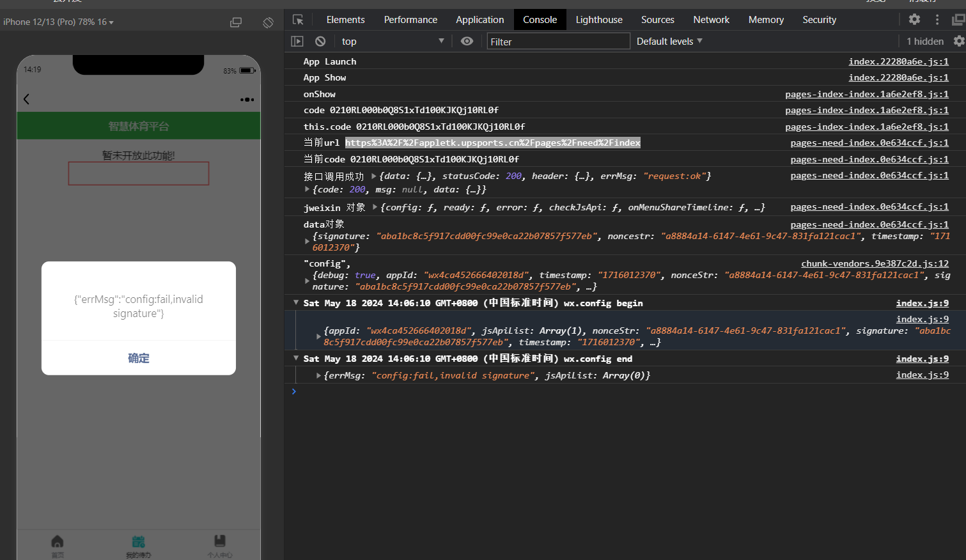966x560 pixels.
Task: Expand the appId jsApiList object
Action: 318,336
